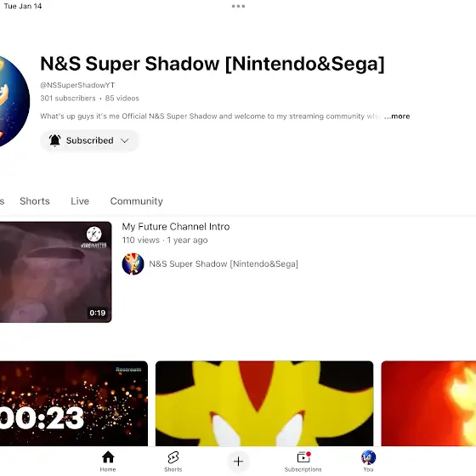Open N&S Super Shadow channel name link

224,263
